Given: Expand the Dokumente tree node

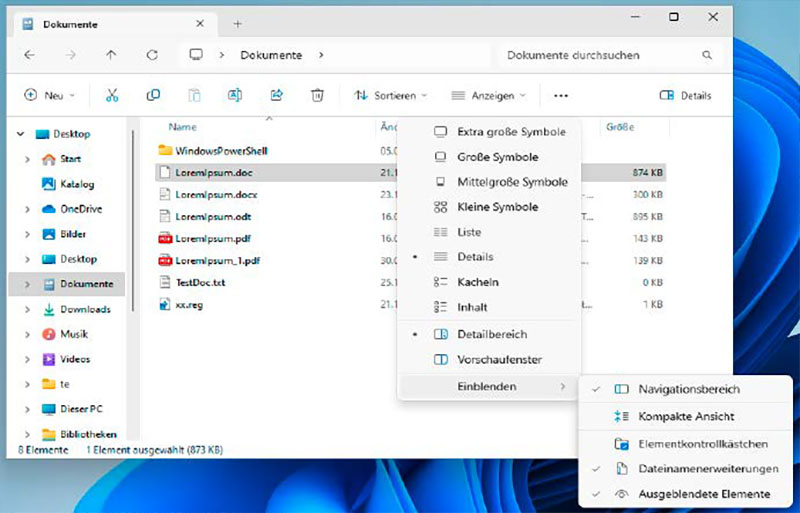Looking at the screenshot, I should (27, 284).
